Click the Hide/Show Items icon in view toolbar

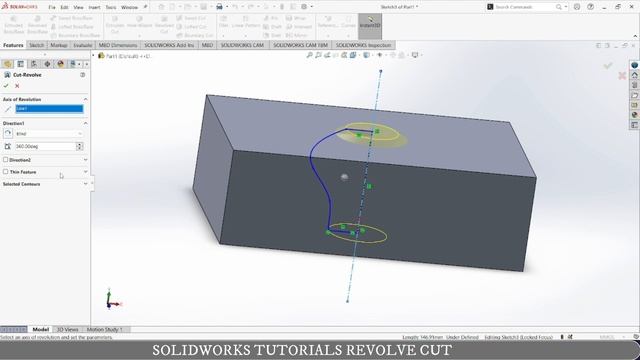point(380,55)
